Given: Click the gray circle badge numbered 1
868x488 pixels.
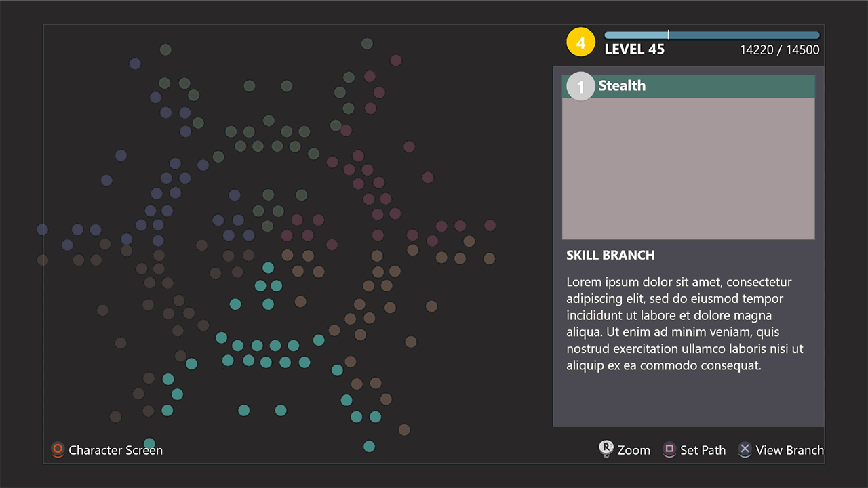Looking at the screenshot, I should (x=580, y=86).
